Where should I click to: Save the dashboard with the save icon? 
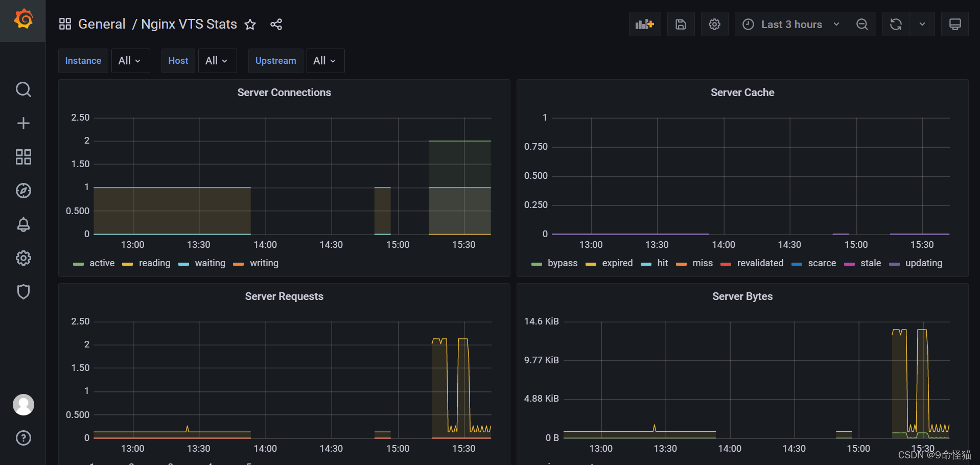pyautogui.click(x=681, y=24)
